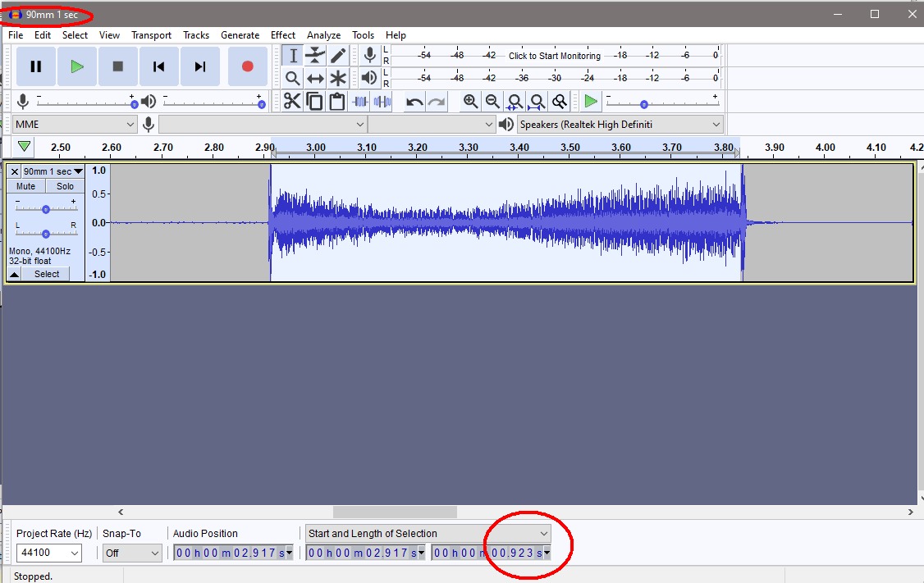Open the Project Rate 44100 dropdown
Image resolution: width=924 pixels, height=583 pixels.
pos(49,553)
